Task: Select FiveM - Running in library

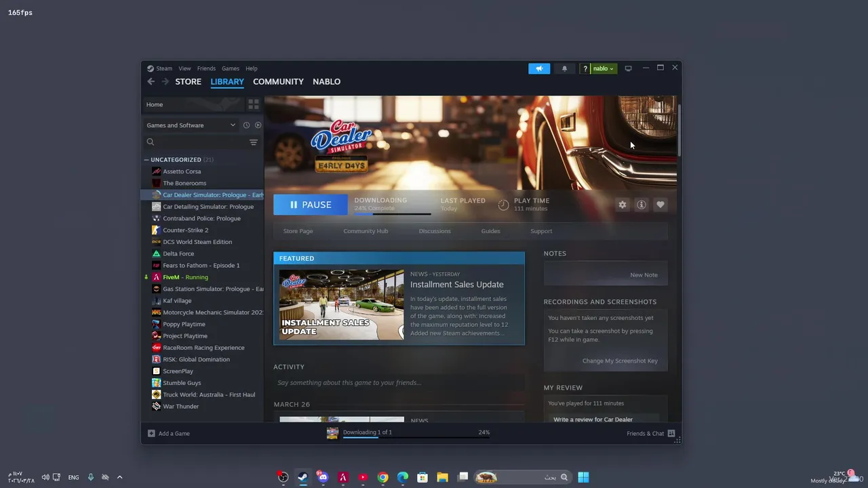Action: tap(185, 277)
